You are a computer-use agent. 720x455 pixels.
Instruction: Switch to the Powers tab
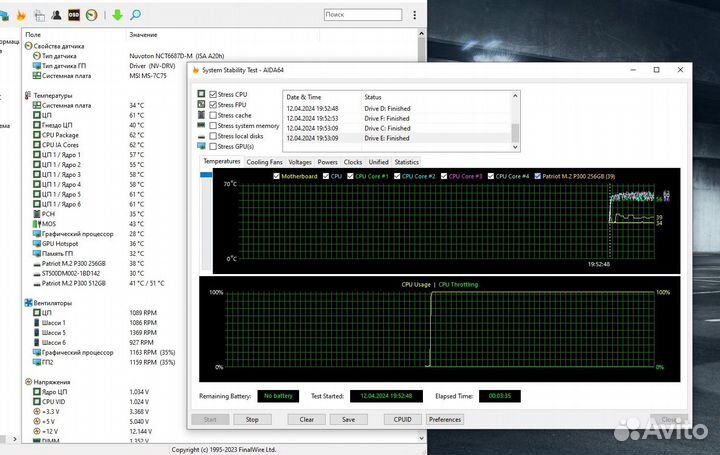click(x=327, y=162)
